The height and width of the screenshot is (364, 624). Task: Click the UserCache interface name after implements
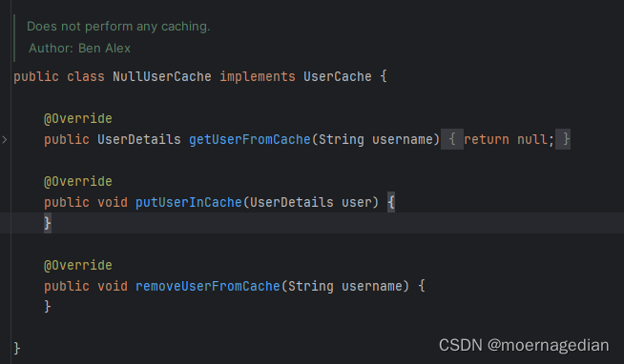point(338,76)
